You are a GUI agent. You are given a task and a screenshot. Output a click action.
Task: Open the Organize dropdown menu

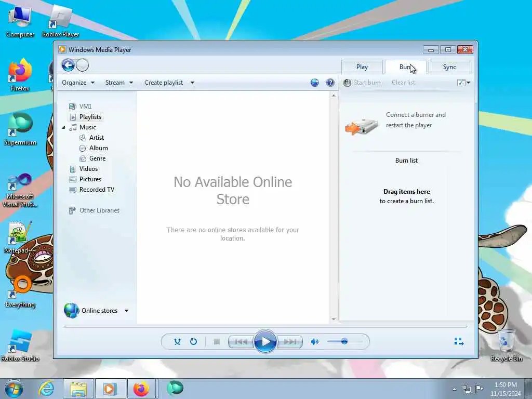(x=78, y=83)
